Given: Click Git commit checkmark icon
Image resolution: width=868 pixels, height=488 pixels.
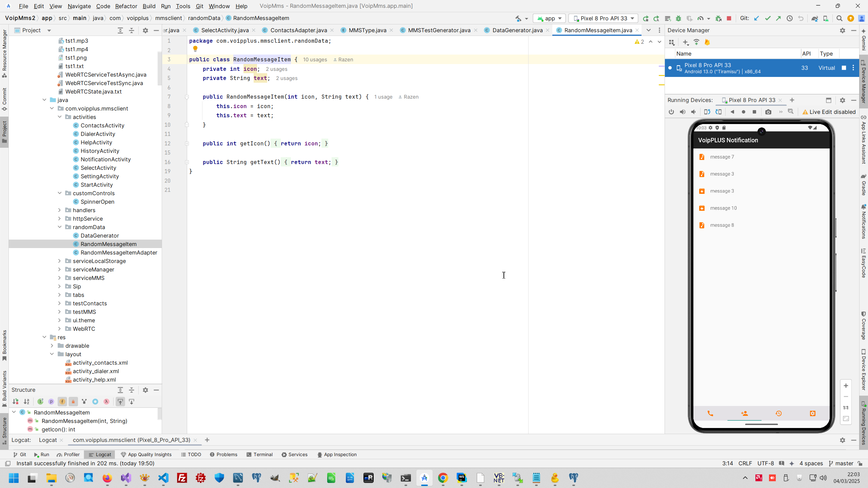Looking at the screenshot, I should pos(768,18).
